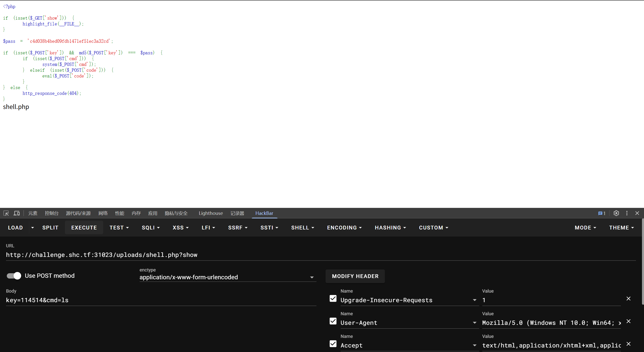Open the SHELL menu
This screenshot has height=352, width=644.
(303, 227)
